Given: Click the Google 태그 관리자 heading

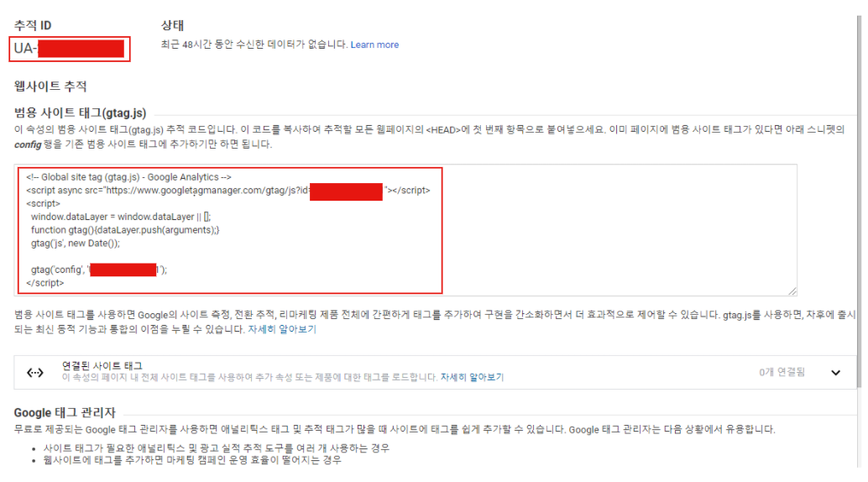Looking at the screenshot, I should click(x=65, y=413).
